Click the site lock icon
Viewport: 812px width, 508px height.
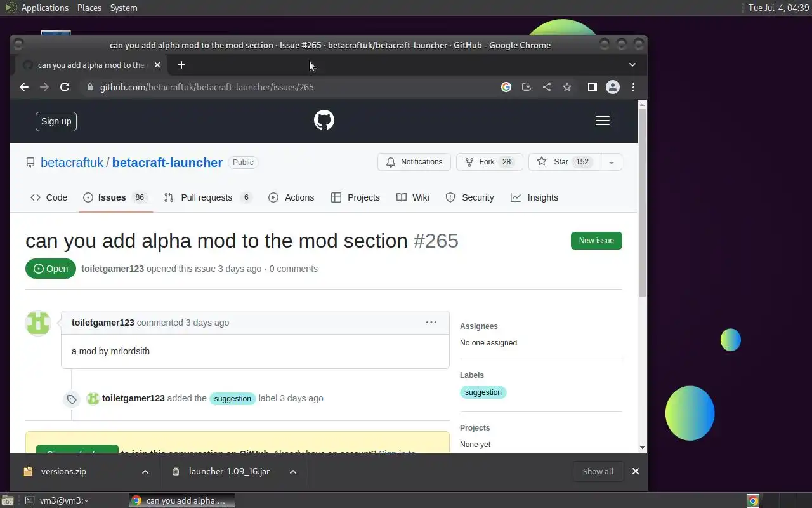[90, 87]
